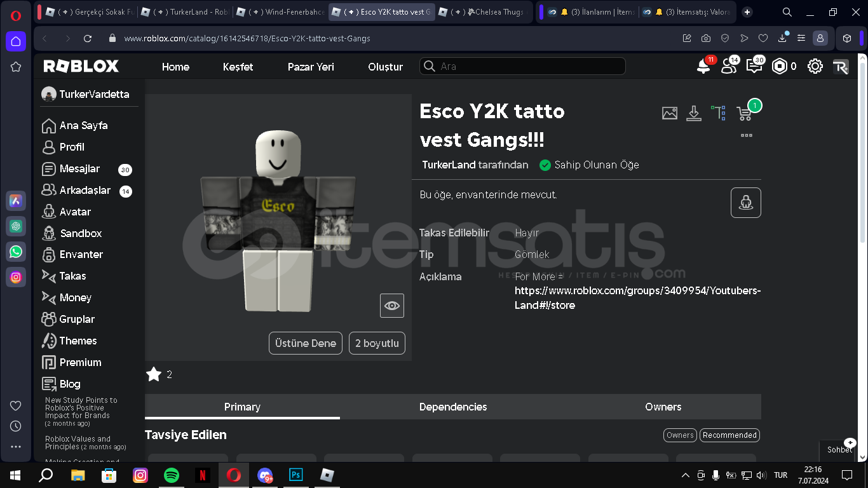Screen dimensions: 868x488
Task: Open Keşfet in Roblox navigation
Action: click(x=238, y=67)
